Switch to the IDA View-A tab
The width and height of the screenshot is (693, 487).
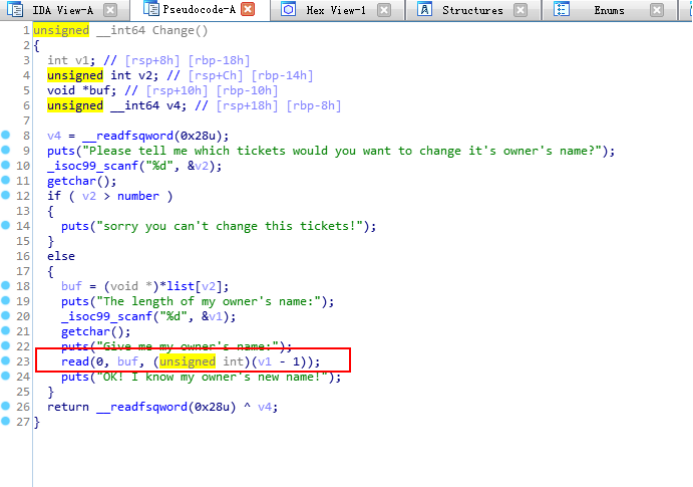coord(62,10)
